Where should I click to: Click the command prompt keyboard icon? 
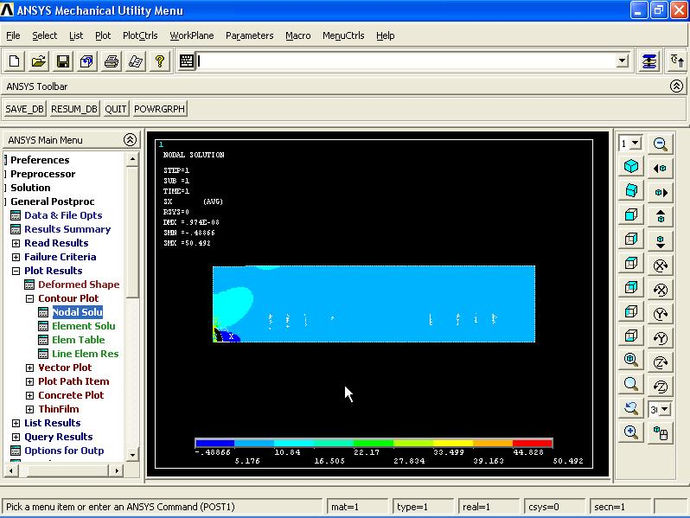[x=187, y=61]
